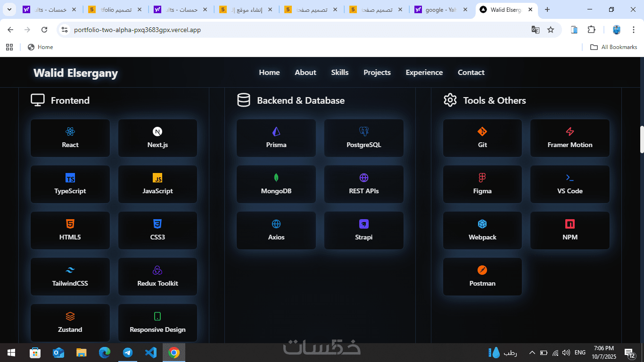The height and width of the screenshot is (362, 644).
Task: Open a new browser tab
Action: [547, 9]
